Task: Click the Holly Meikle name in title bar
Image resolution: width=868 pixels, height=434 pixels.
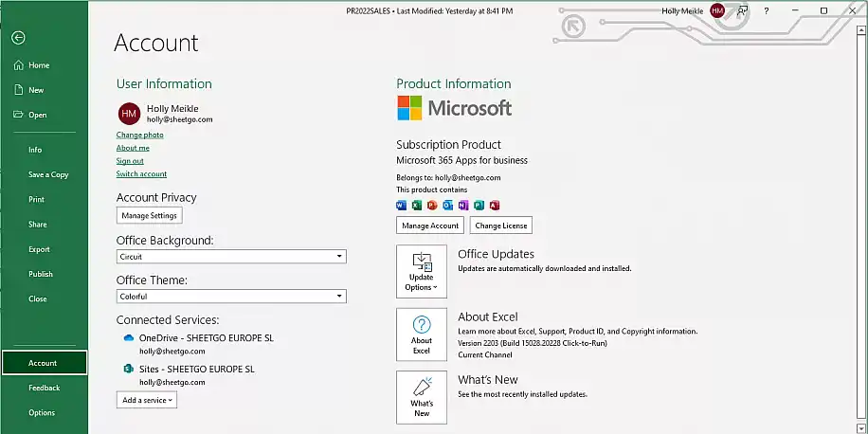Action: pos(682,11)
